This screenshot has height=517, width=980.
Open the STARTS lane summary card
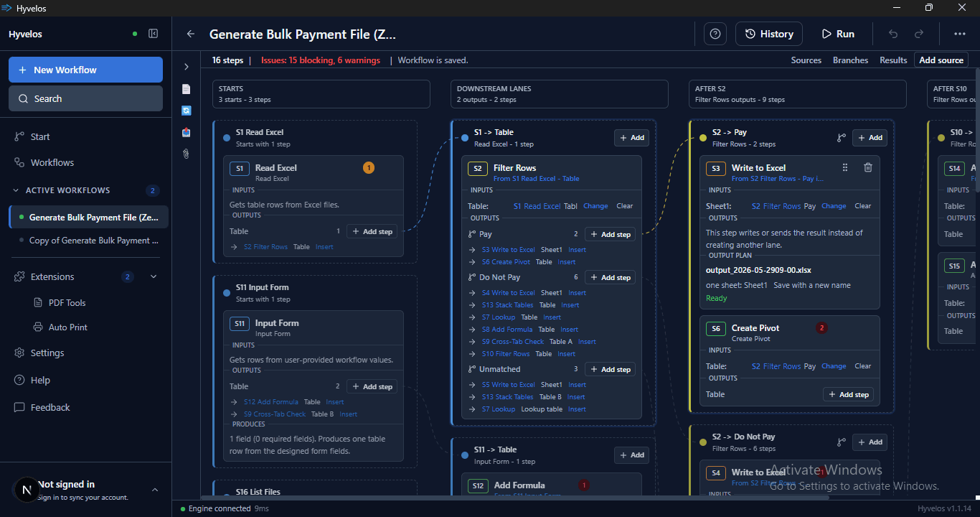coord(321,94)
